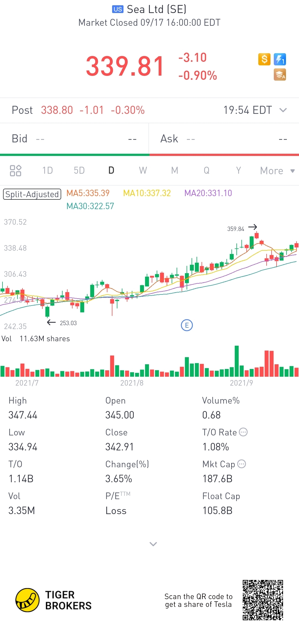
Task: Expand more stock stats chevron
Action: (x=153, y=544)
